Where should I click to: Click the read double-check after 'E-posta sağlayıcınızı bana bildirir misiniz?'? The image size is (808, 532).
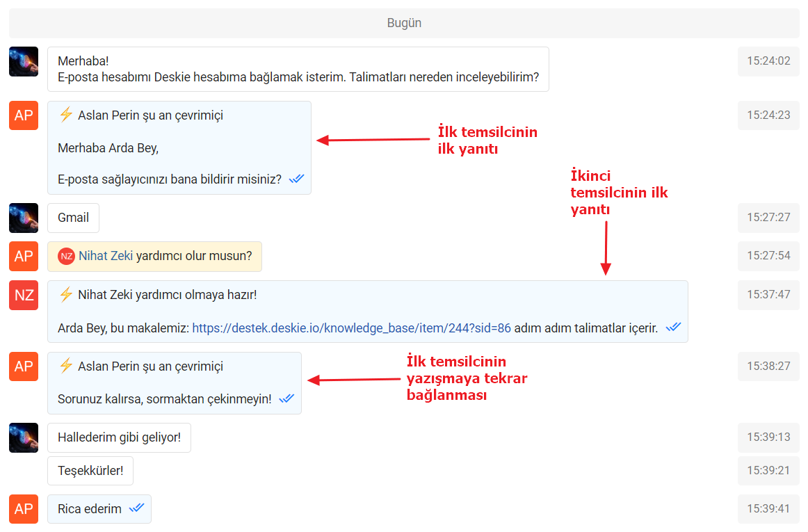(x=296, y=179)
